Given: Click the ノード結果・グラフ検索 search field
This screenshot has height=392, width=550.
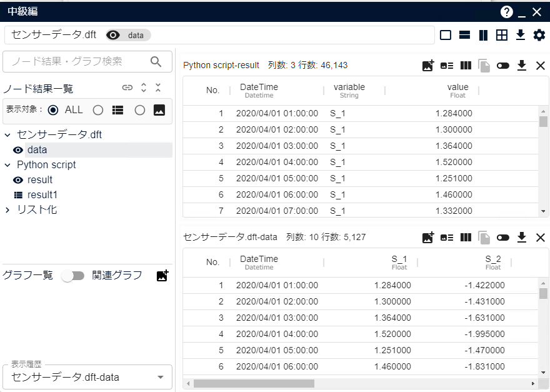Looking at the screenshot, I should [x=76, y=61].
